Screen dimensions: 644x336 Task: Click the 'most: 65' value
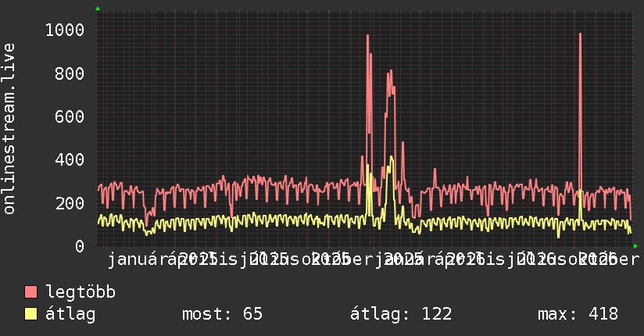click(222, 314)
